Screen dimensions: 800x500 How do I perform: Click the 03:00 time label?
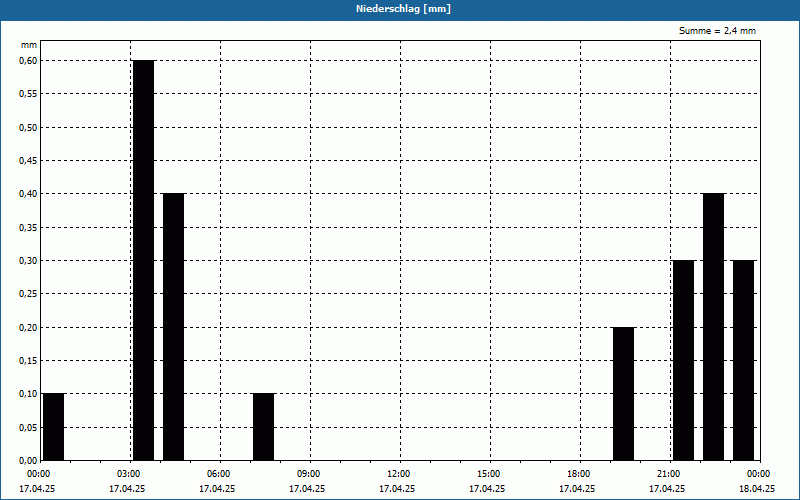(128, 474)
